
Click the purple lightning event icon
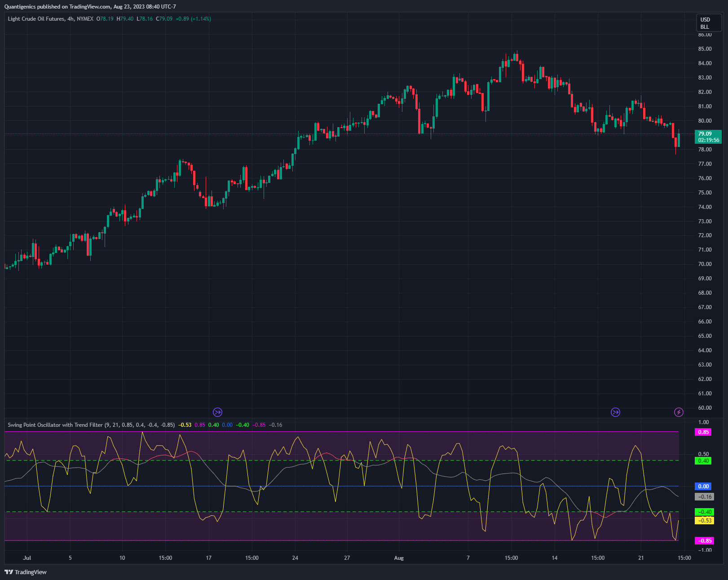(x=679, y=412)
